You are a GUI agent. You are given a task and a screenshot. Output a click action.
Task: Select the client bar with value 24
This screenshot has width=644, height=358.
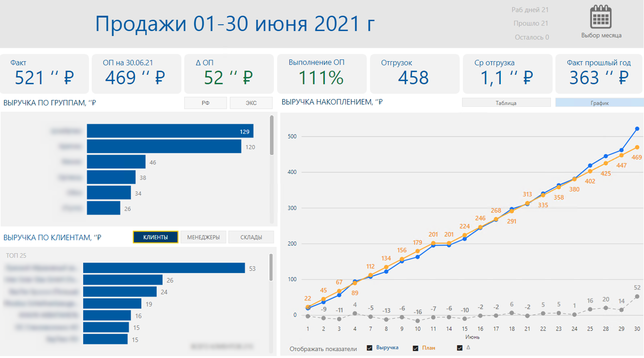click(120, 292)
